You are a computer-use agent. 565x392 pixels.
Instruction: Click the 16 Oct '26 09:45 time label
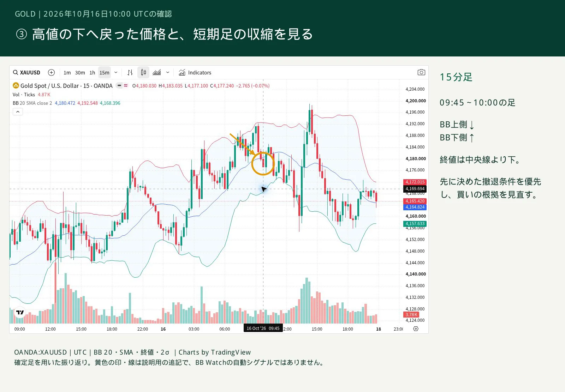[263, 328]
